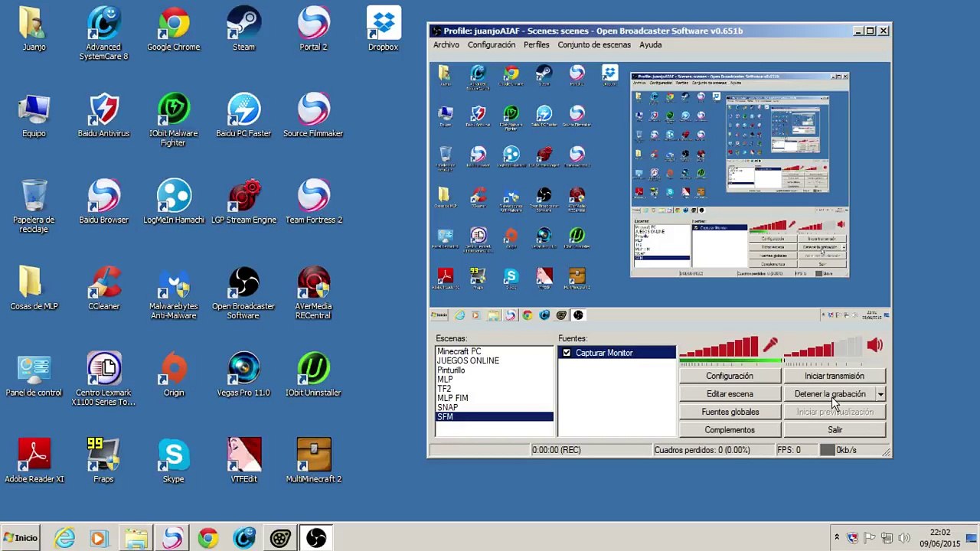Launch Source Filmmaker desktop icon
Image resolution: width=980 pixels, height=551 pixels.
coord(313,116)
